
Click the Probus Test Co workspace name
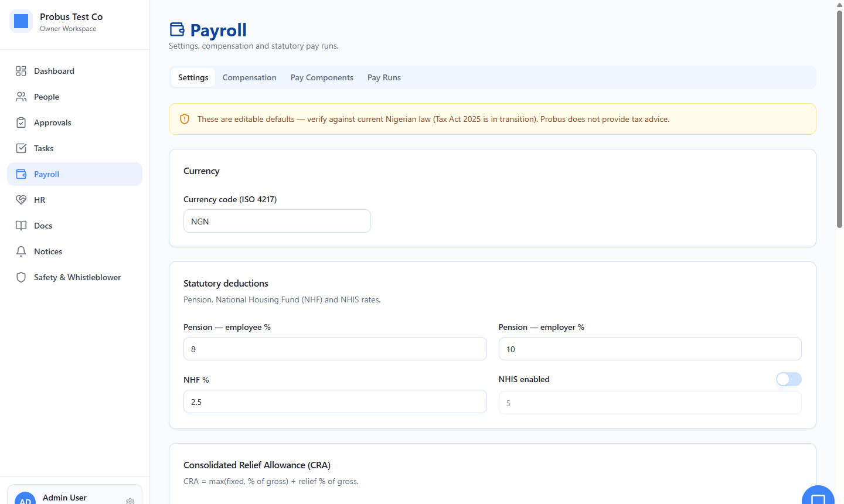[72, 16]
